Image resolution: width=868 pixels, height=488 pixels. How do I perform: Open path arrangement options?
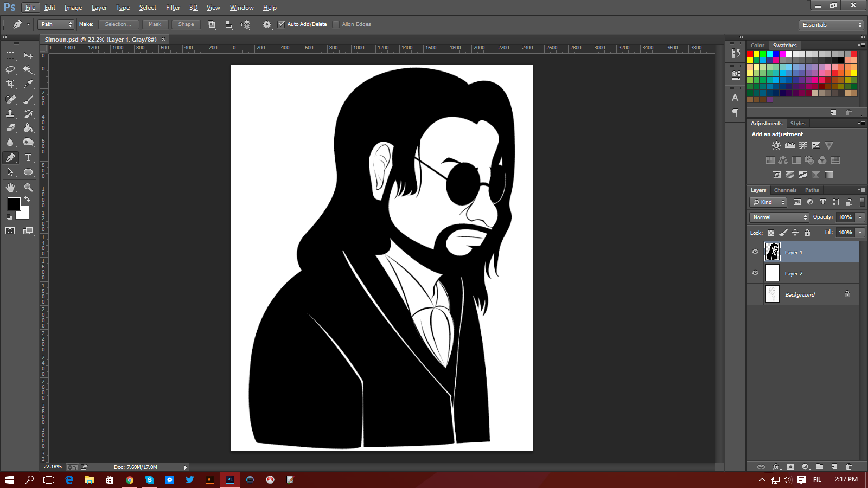[x=246, y=24]
